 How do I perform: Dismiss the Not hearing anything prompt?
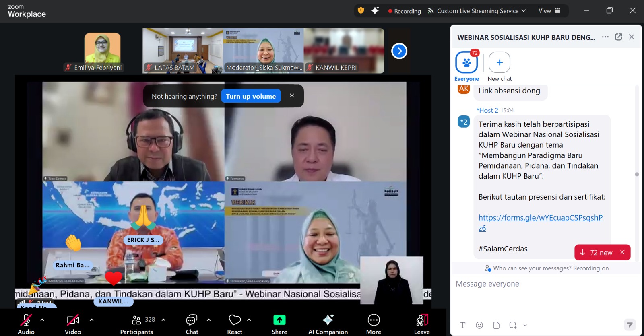click(292, 96)
